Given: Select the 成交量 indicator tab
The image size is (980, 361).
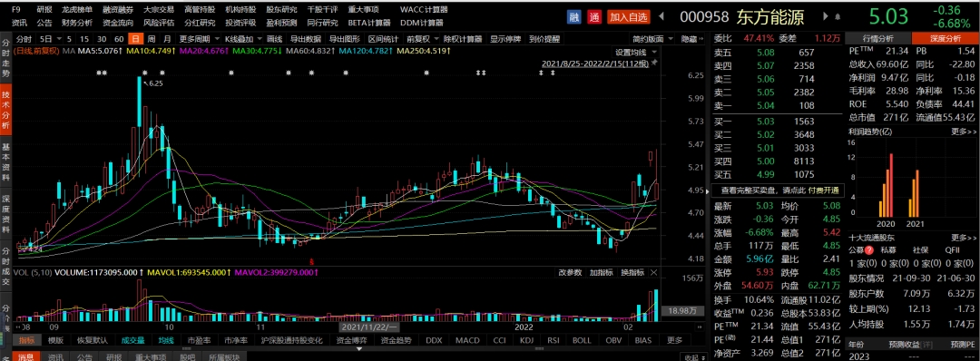Looking at the screenshot, I should (132, 340).
